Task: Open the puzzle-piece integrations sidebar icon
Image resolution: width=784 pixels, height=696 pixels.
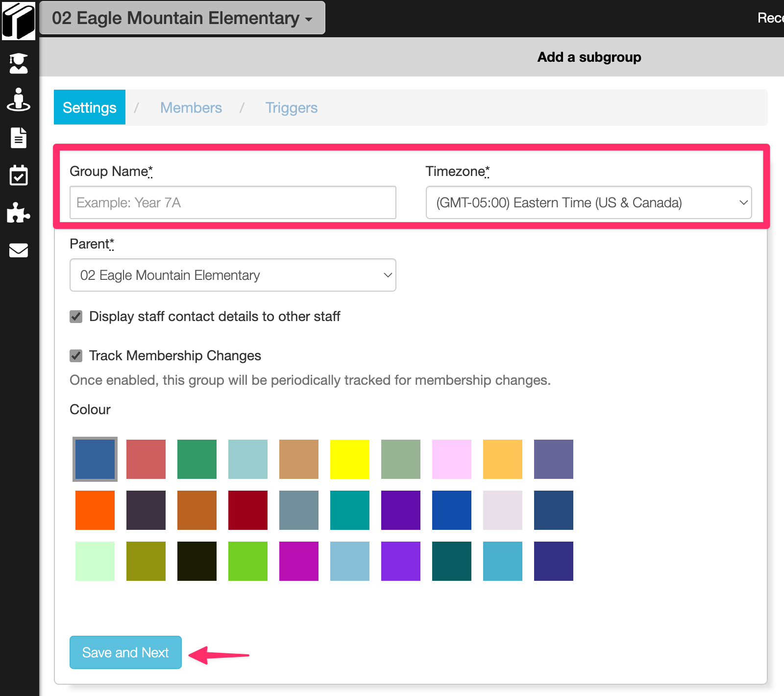Action: (x=19, y=212)
